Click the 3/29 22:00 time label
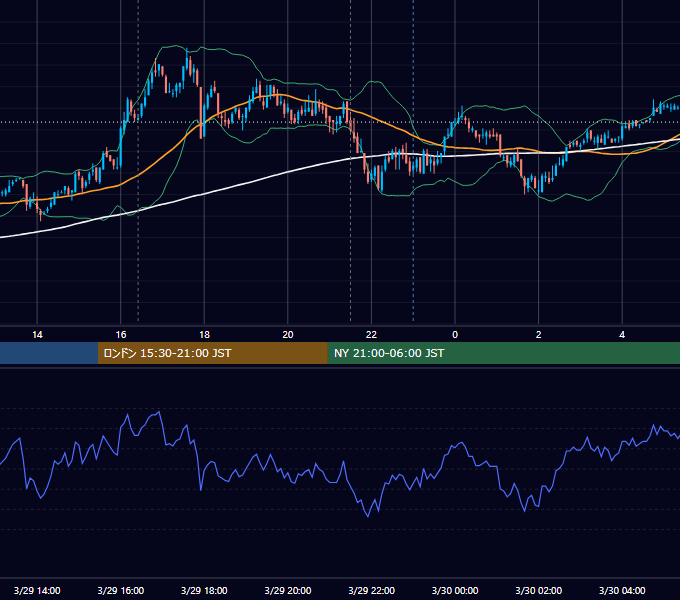680x600 pixels. click(x=371, y=590)
